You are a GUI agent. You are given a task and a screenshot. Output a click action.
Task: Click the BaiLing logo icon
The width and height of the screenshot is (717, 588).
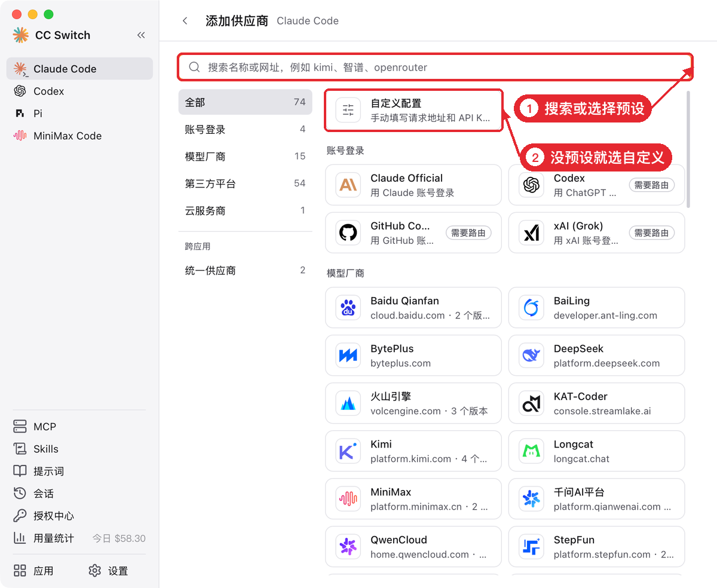531,308
